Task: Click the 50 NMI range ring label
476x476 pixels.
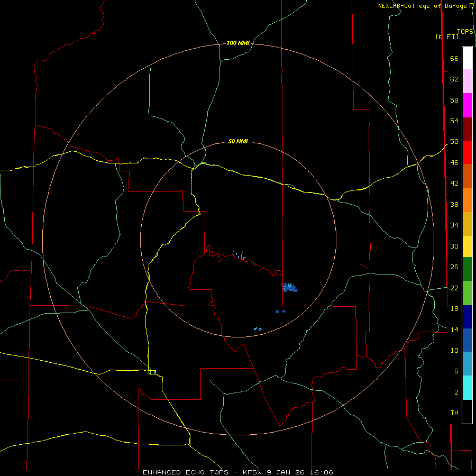Action: tap(238, 141)
